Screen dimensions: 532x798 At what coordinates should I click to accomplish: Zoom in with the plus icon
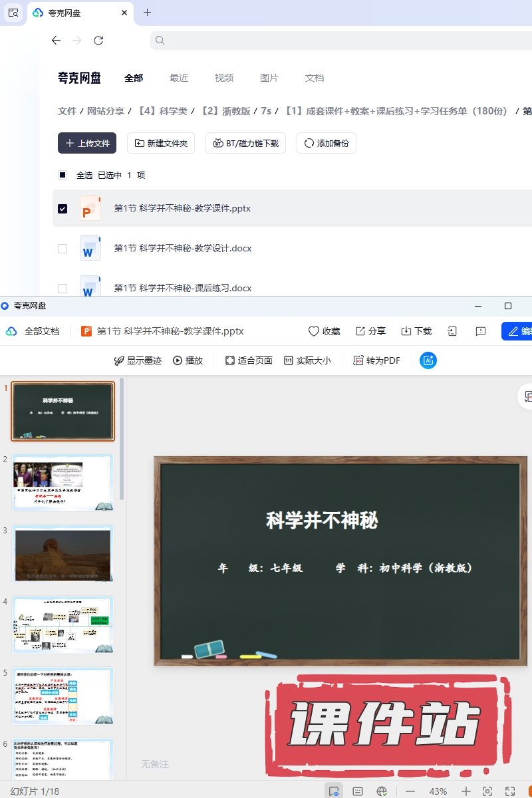[466, 791]
